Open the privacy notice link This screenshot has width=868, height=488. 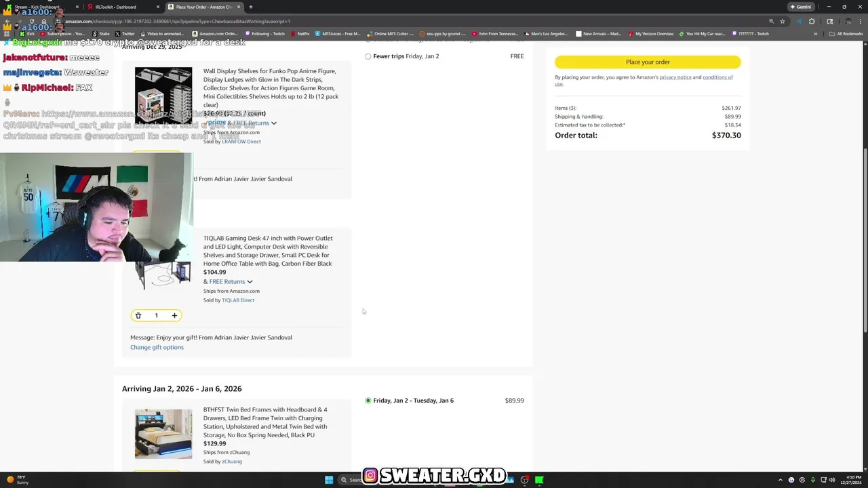tap(675, 77)
